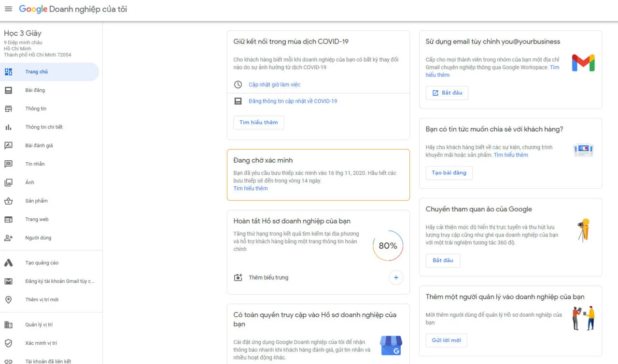The width and height of the screenshot is (618, 364).
Task: Click the Google Doanh nghiệp của tôi logo
Action: pyautogui.click(x=73, y=9)
